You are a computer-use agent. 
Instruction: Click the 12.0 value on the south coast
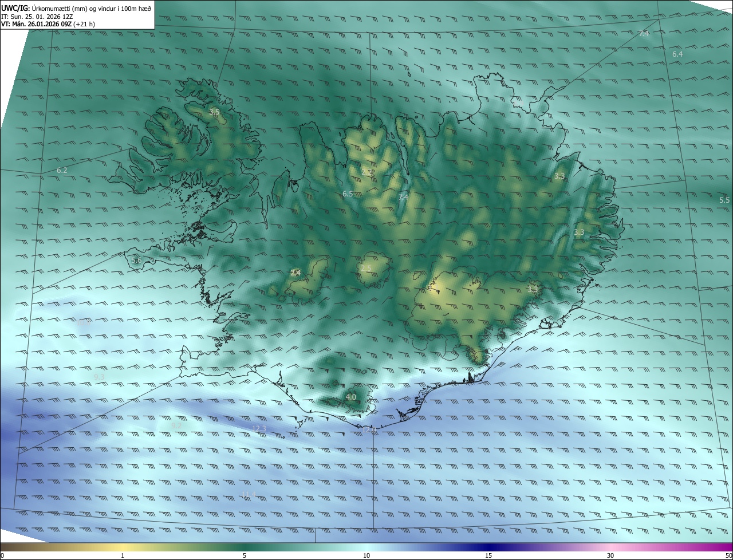369,429
